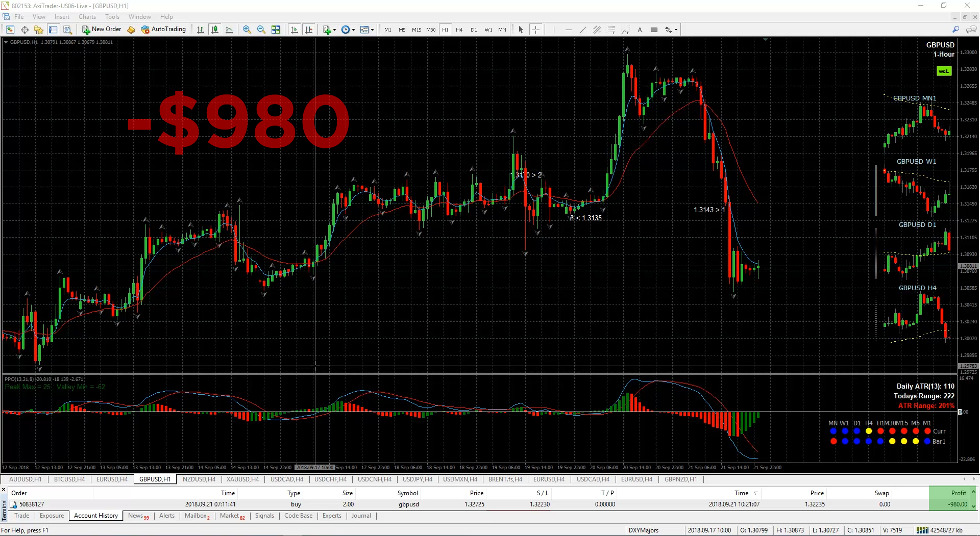Toggle Chart Shift
The width and height of the screenshot is (980, 536).
coord(309,30)
